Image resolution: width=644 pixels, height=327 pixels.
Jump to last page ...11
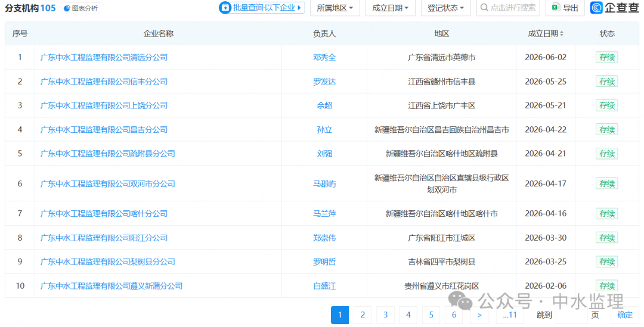(x=510, y=314)
